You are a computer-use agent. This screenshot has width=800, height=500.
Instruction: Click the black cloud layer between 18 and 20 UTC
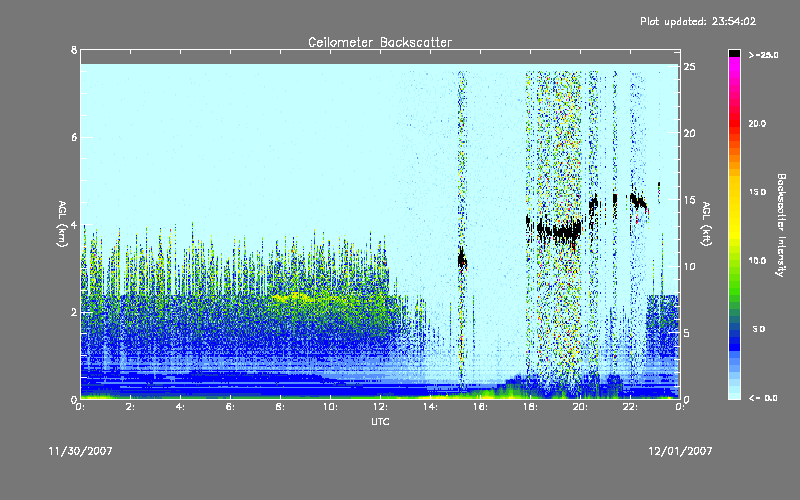coord(559,232)
